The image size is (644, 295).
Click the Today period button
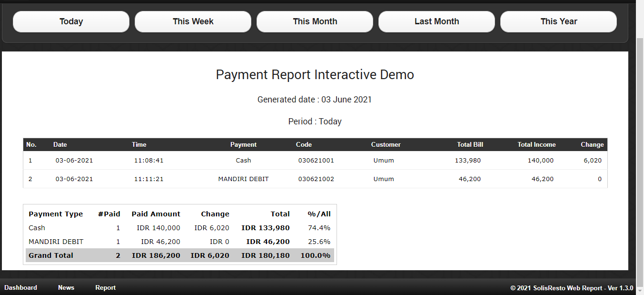(71, 21)
